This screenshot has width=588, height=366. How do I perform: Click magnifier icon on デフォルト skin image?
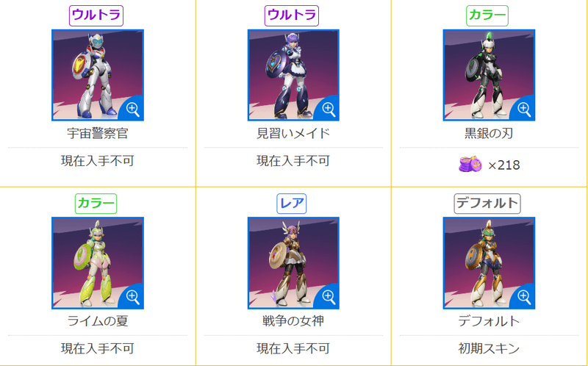[x=524, y=298]
